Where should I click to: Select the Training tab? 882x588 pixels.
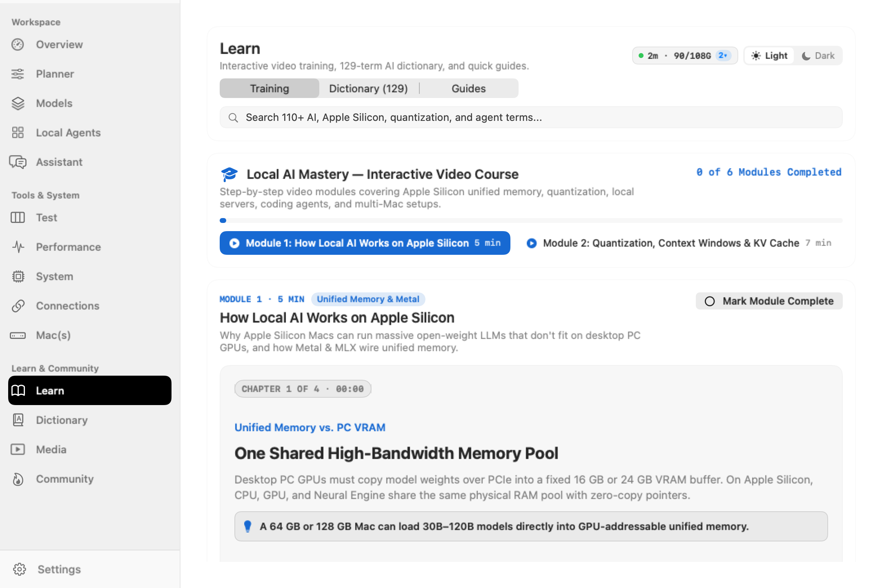(269, 89)
